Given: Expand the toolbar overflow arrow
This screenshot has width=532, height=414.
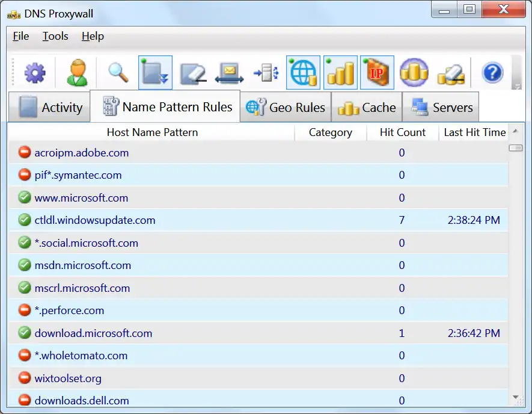Looking at the screenshot, I should coord(517,87).
